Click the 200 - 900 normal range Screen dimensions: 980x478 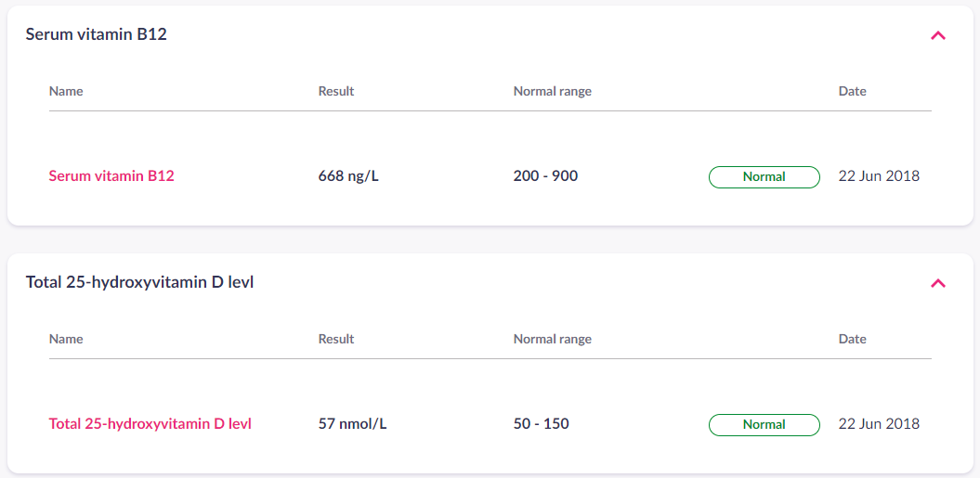(x=545, y=176)
